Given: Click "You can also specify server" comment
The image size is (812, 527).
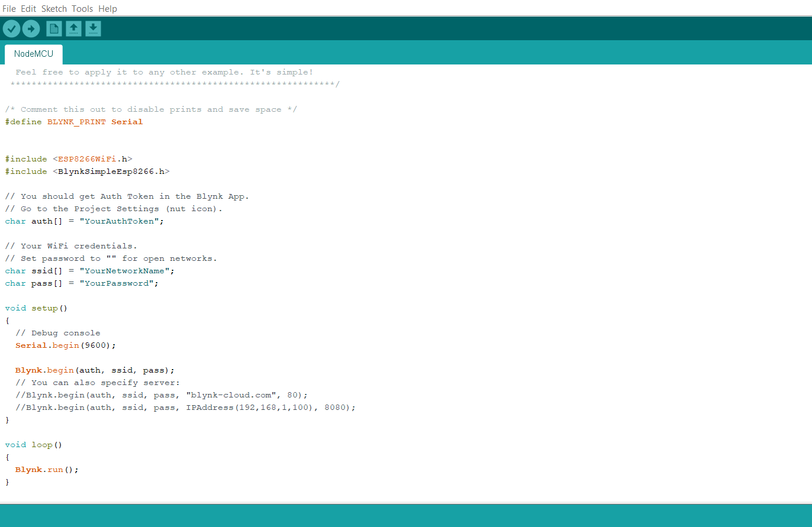Looking at the screenshot, I should click(98, 383).
